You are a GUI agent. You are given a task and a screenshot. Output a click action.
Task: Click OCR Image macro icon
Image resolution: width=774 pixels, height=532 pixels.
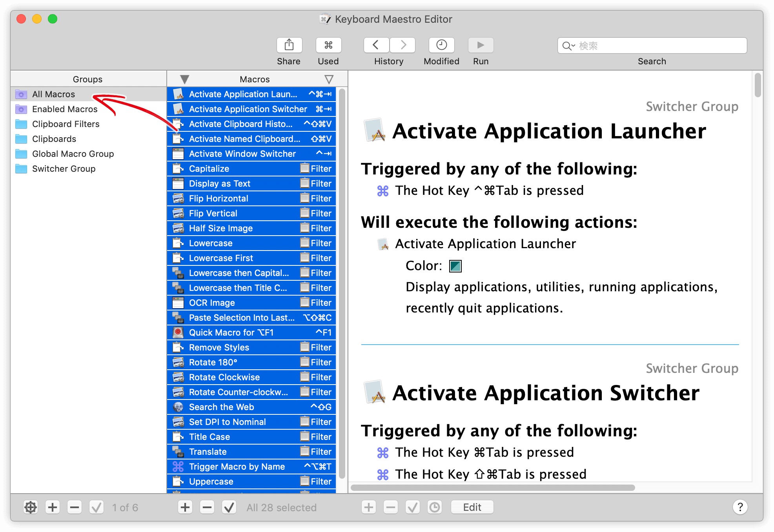click(178, 303)
